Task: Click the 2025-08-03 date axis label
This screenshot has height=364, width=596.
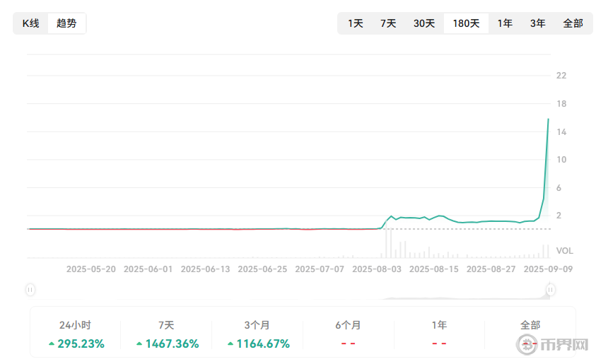Action: (x=376, y=269)
